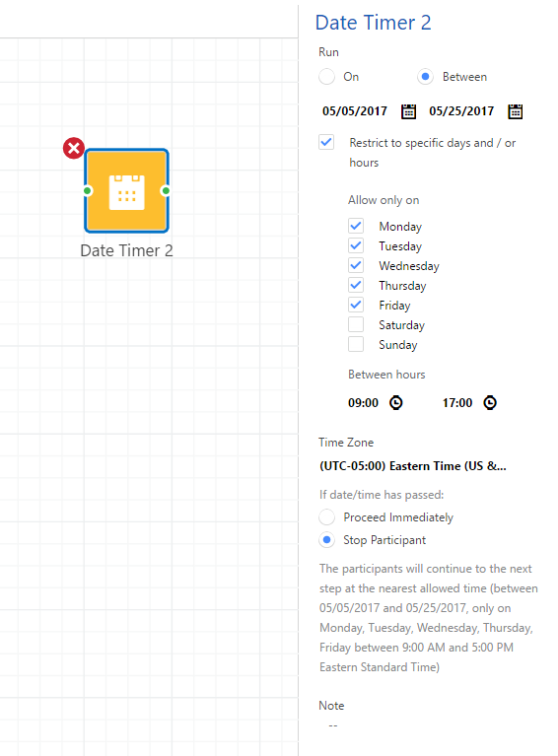Click the Date Timer 2 panel title
The image size is (558, 756).
tap(373, 23)
